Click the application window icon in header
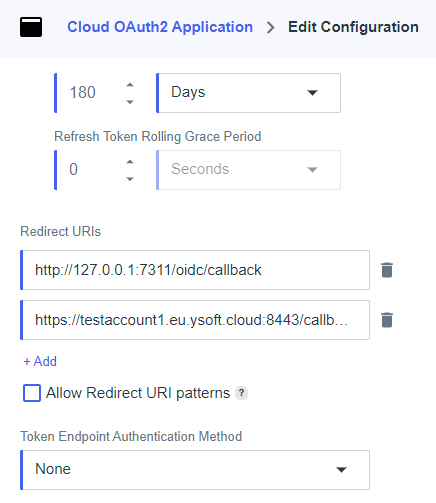Viewport: 436px width, 503px height. pyautogui.click(x=31, y=27)
